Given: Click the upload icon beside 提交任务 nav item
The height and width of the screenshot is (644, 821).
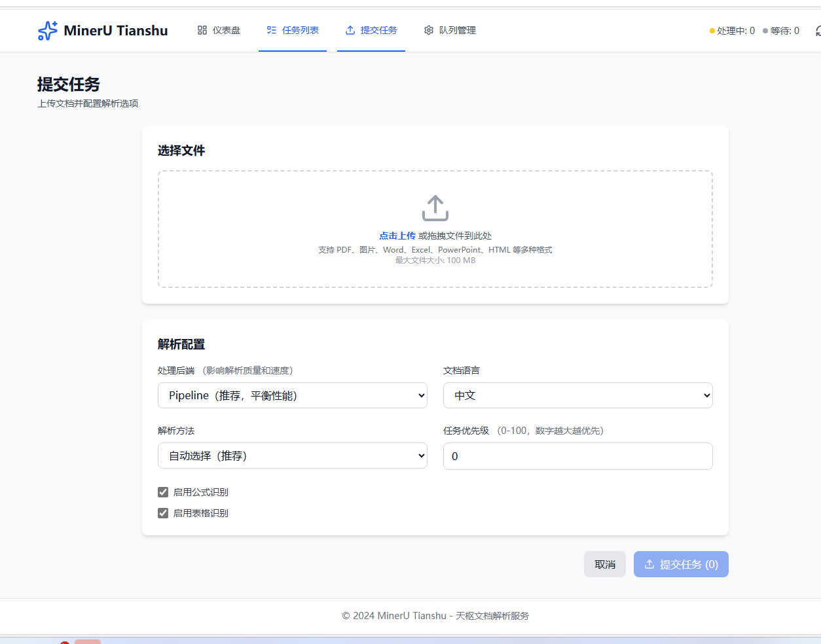Looking at the screenshot, I should pyautogui.click(x=349, y=30).
